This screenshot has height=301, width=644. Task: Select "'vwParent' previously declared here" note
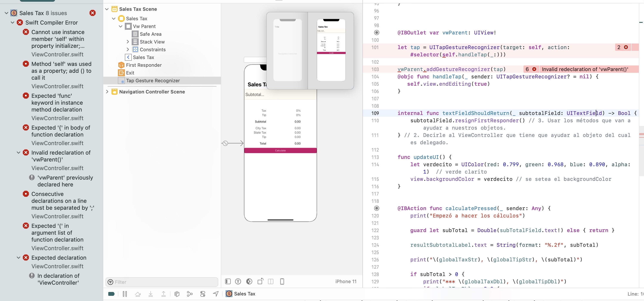(65, 181)
